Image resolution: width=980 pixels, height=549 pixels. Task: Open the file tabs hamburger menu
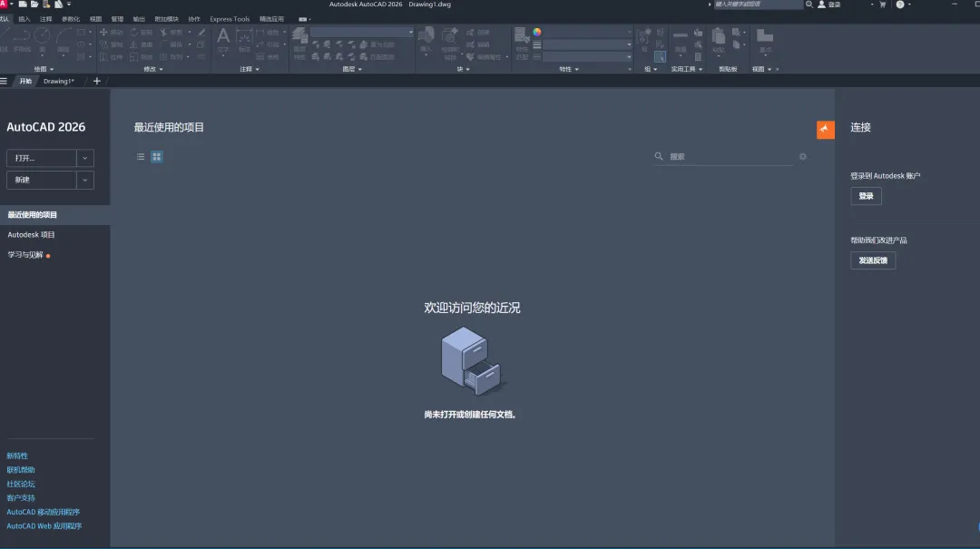tap(4, 82)
